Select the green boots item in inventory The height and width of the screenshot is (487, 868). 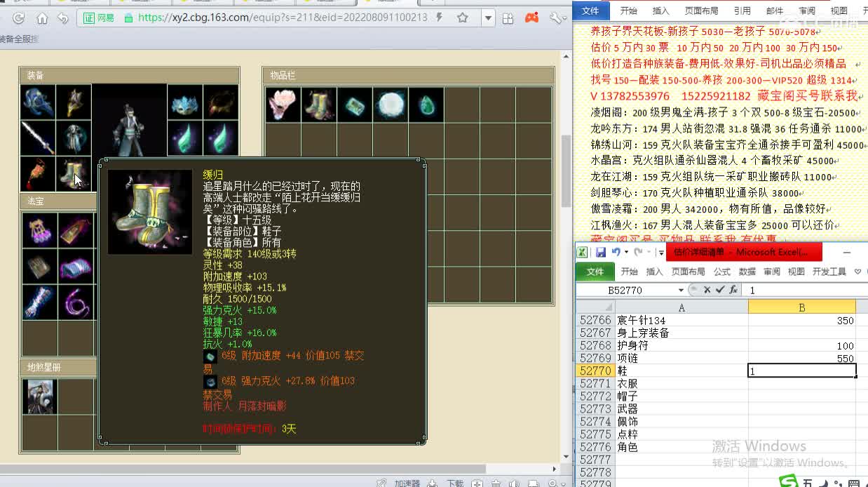click(318, 105)
